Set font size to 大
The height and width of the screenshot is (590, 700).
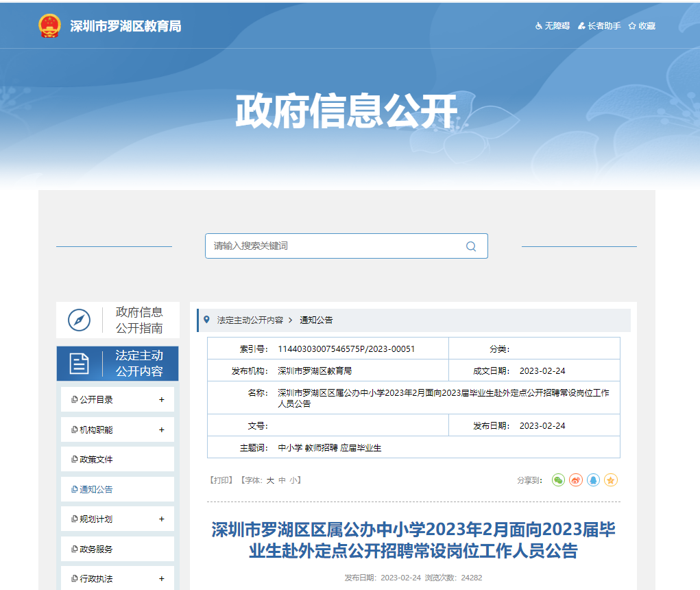coord(270,481)
